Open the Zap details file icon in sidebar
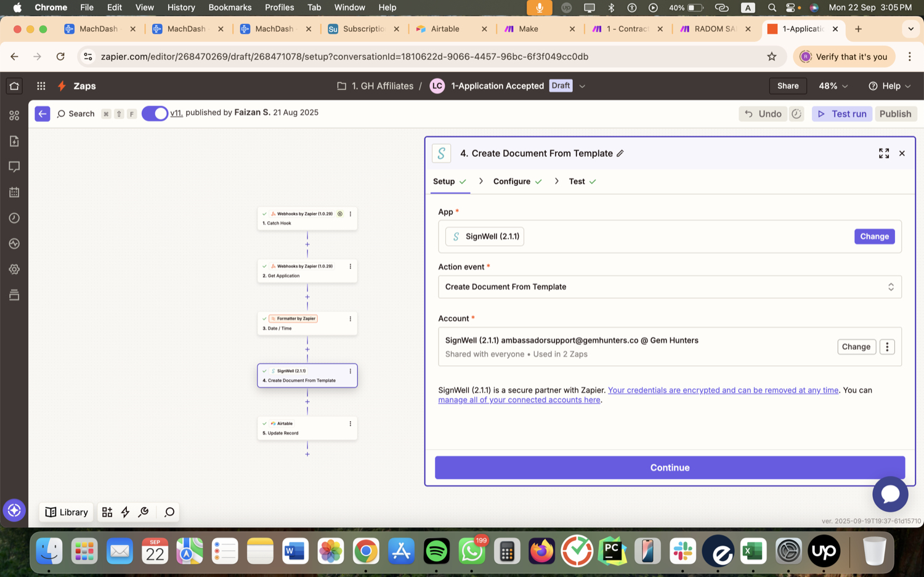This screenshot has width=924, height=577. tap(14, 141)
